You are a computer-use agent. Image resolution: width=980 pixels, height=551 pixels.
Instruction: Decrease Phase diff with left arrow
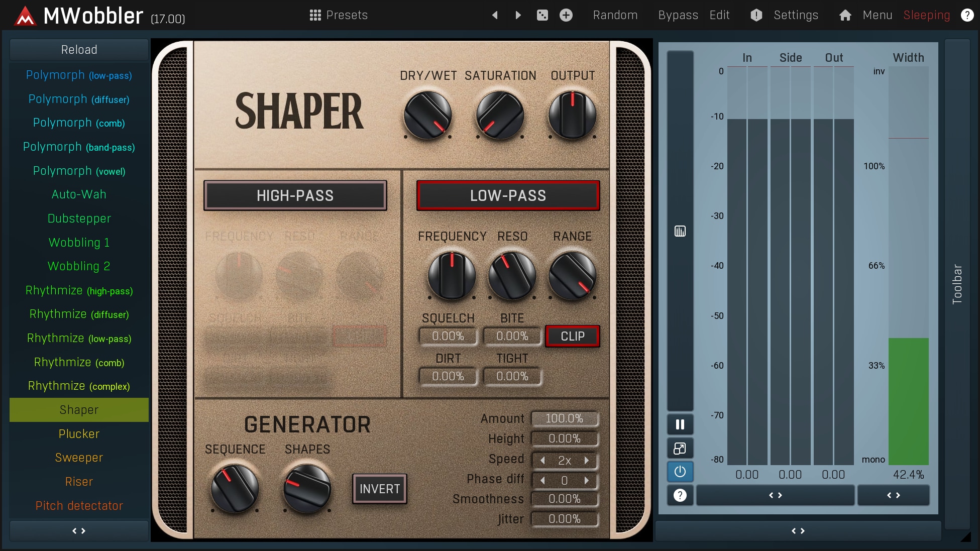point(542,481)
